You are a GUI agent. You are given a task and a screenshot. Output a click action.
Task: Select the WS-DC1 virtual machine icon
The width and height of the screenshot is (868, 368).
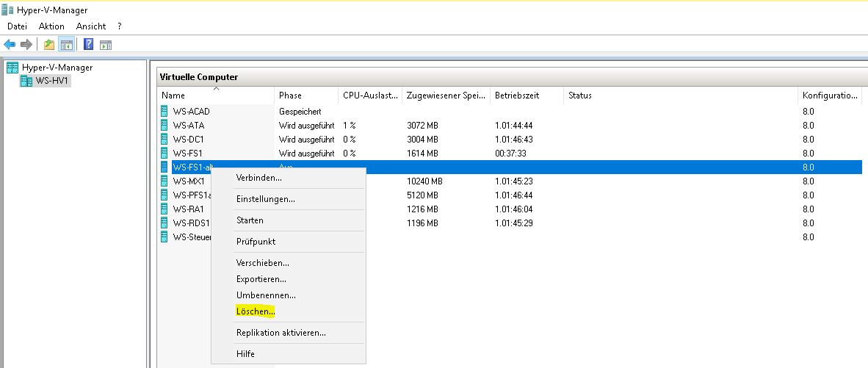point(164,139)
